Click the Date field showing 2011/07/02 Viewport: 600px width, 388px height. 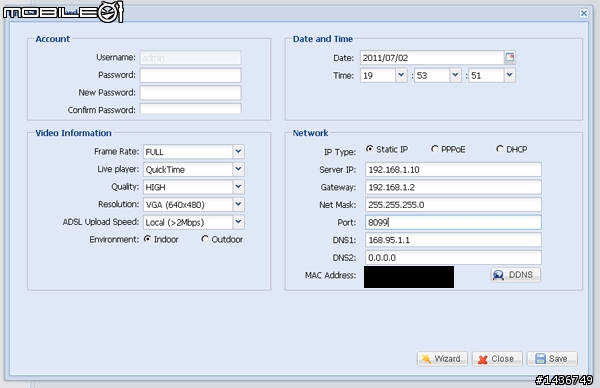click(x=432, y=58)
